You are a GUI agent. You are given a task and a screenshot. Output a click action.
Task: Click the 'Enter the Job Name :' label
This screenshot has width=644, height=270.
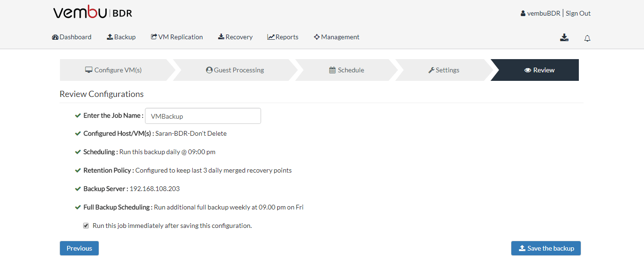click(x=113, y=115)
